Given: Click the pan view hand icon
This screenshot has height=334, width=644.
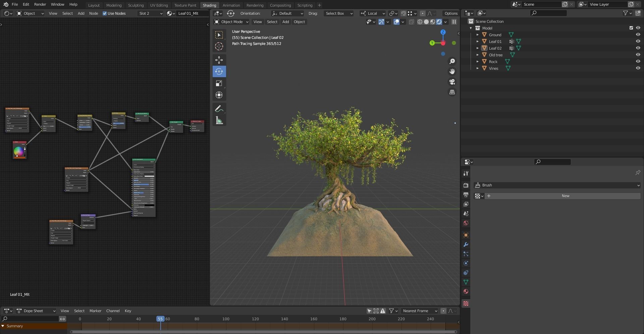Looking at the screenshot, I should pyautogui.click(x=452, y=71).
